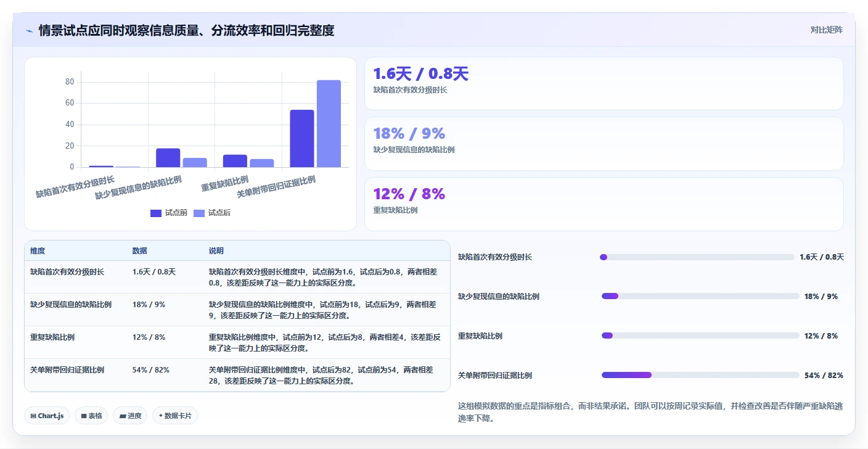Click the 对比矩阵 label in the header

coord(826,30)
